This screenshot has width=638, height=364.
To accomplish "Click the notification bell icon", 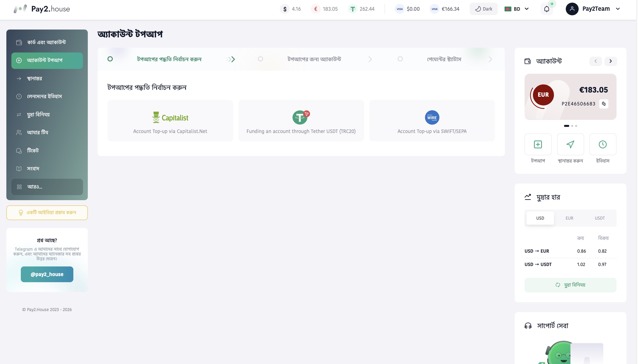I will pyautogui.click(x=546, y=9).
